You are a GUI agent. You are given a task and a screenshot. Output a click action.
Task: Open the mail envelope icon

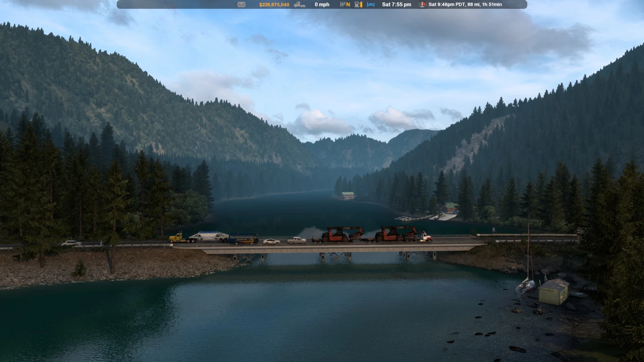pos(241,5)
